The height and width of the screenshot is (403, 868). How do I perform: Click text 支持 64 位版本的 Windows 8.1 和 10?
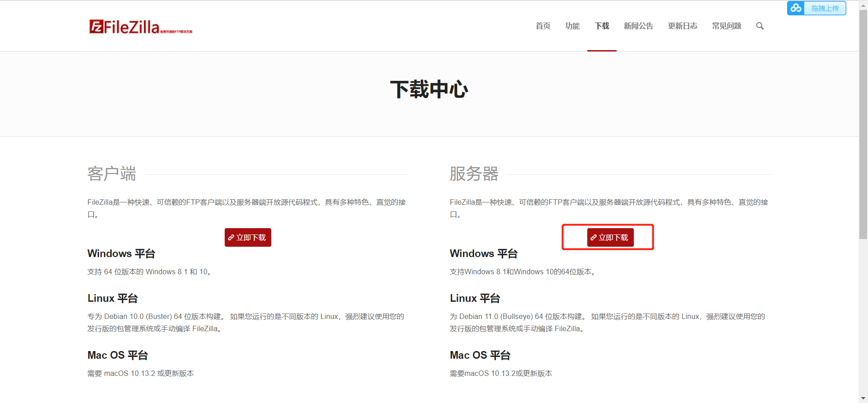pos(150,272)
